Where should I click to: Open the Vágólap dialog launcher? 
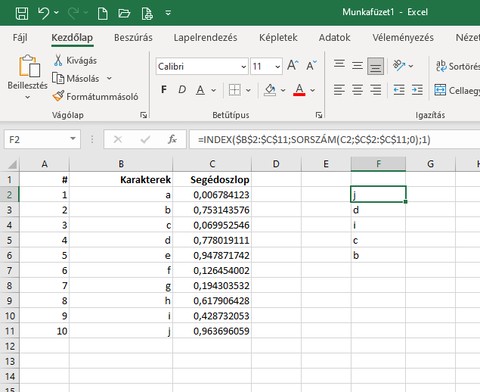(x=144, y=115)
